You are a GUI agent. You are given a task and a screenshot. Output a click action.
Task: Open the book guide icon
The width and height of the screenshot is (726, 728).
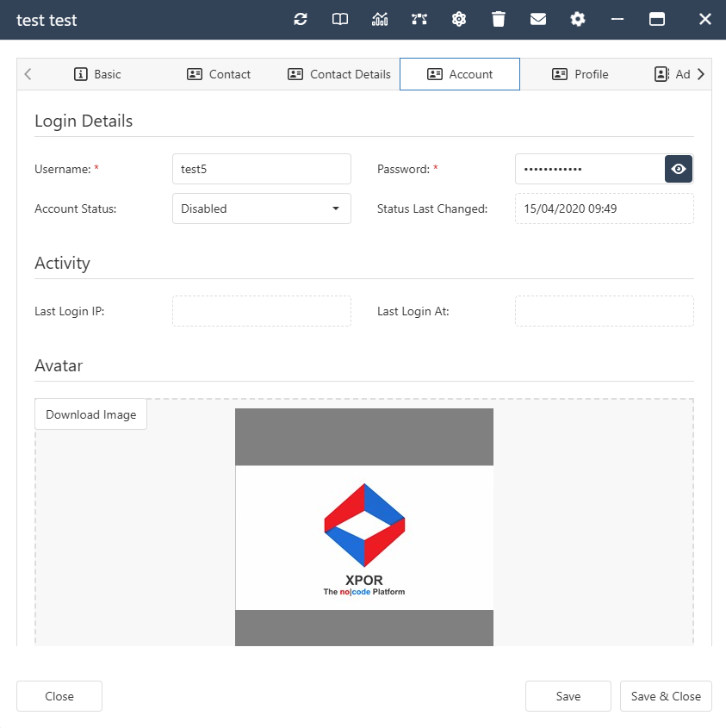(340, 19)
